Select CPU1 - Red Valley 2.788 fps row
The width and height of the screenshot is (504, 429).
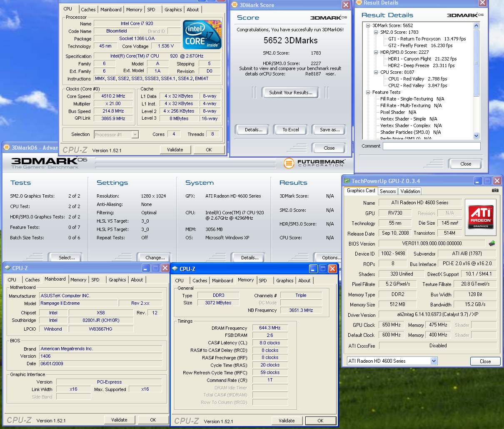click(418, 79)
